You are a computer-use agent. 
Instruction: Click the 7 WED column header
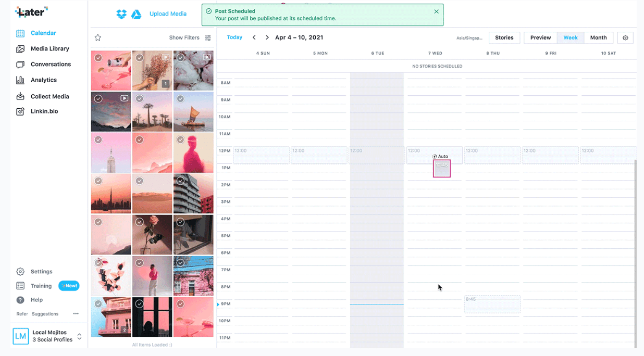435,54
